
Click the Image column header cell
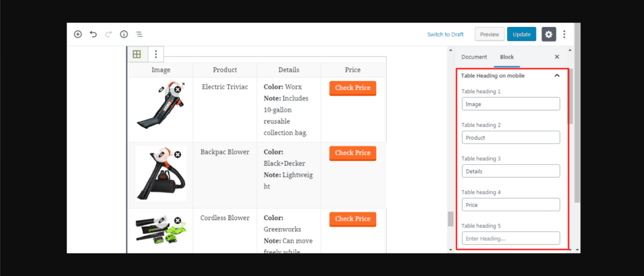(161, 70)
